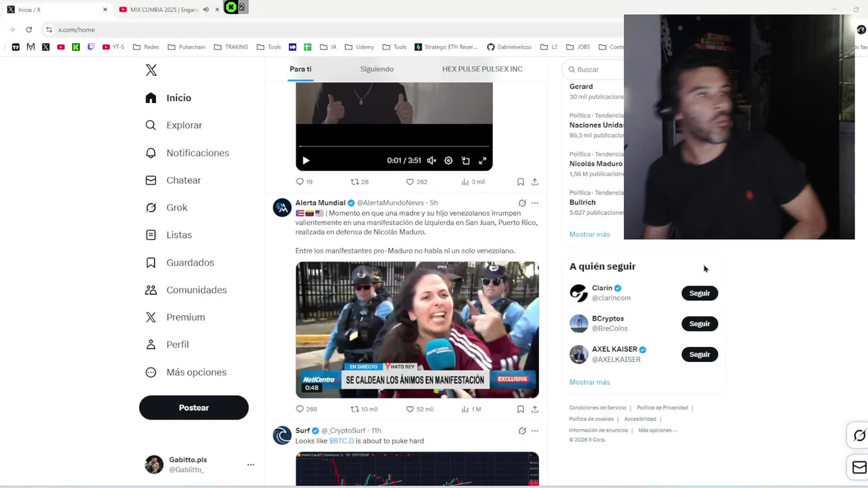Click the Buscar search field
Image resolution: width=868 pixels, height=488 pixels.
pyautogui.click(x=593, y=69)
